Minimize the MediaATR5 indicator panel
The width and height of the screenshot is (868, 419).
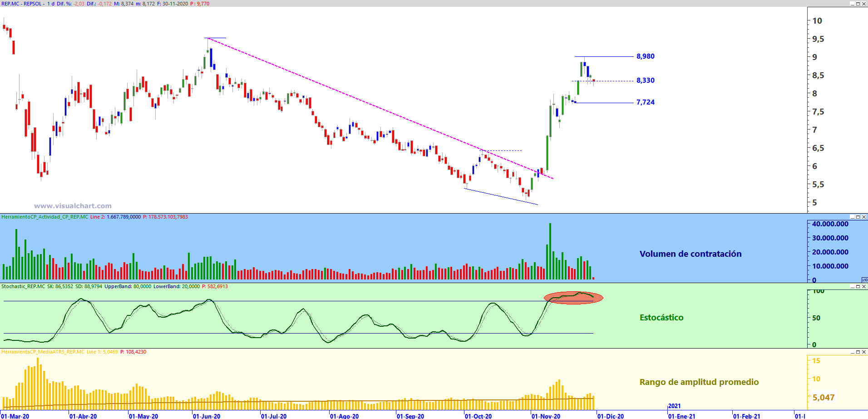[853, 352]
